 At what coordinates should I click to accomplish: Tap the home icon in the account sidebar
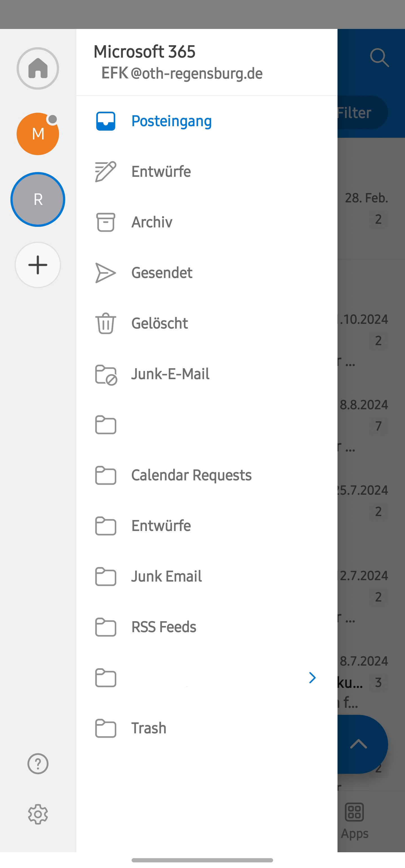click(38, 68)
